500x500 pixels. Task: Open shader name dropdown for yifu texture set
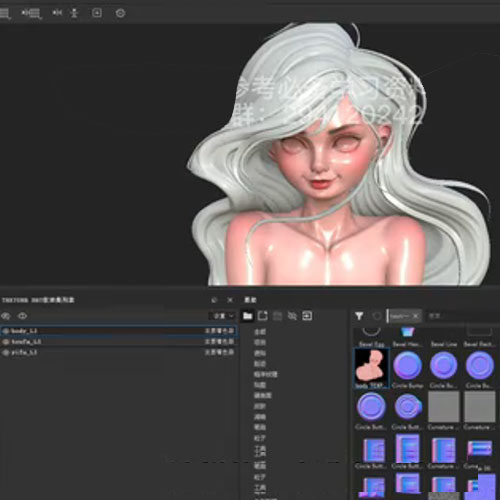[219, 352]
